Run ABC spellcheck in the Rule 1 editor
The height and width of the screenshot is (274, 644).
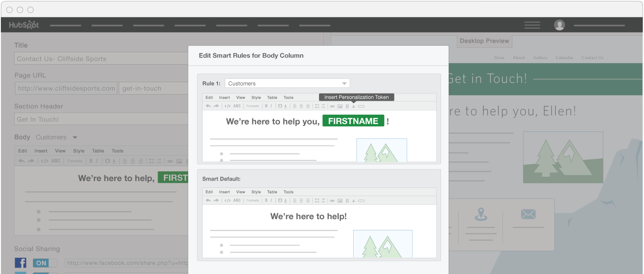(237, 106)
